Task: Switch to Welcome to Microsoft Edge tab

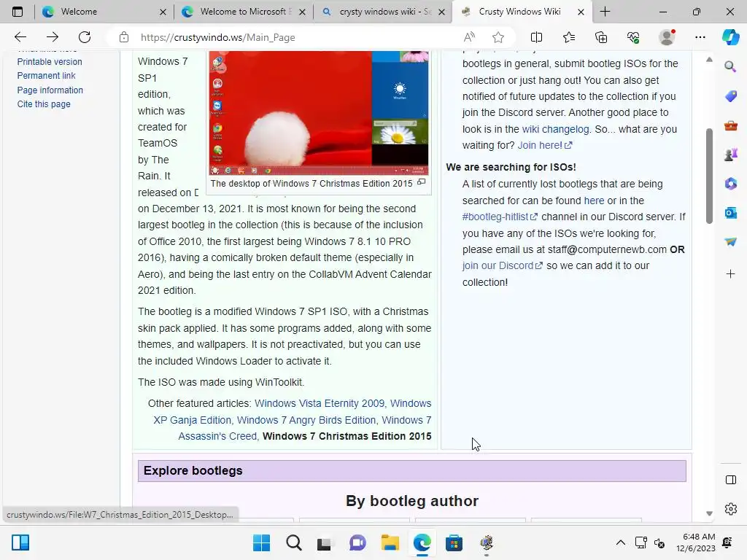Action: (x=245, y=12)
